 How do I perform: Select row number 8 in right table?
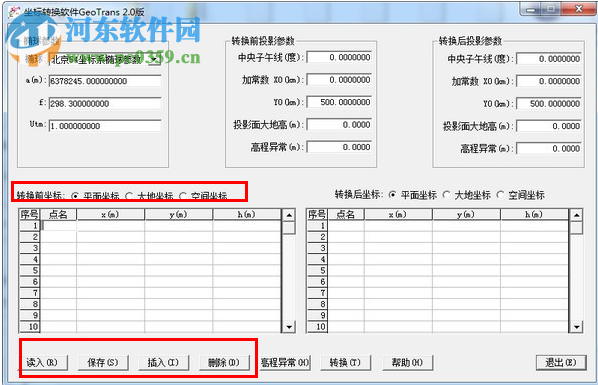[317, 304]
